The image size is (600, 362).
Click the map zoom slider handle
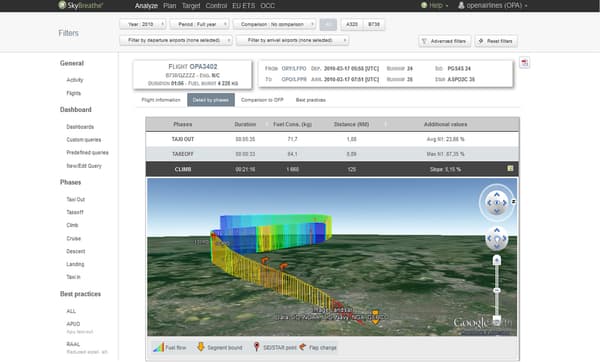click(497, 290)
